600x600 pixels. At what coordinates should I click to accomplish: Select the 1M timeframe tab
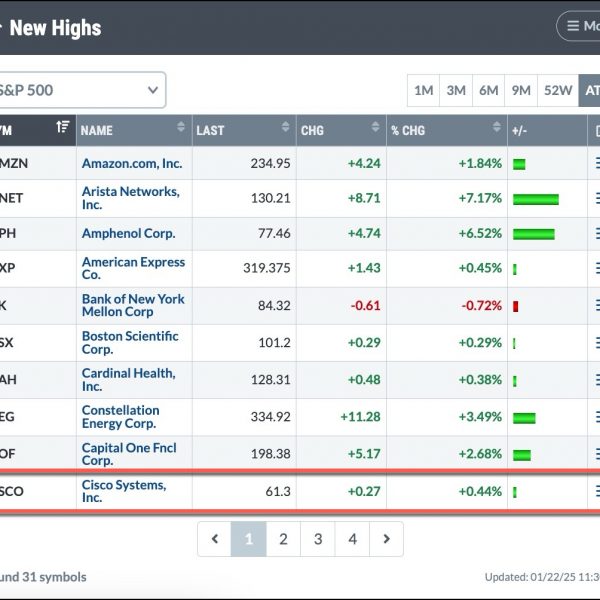[x=424, y=91]
